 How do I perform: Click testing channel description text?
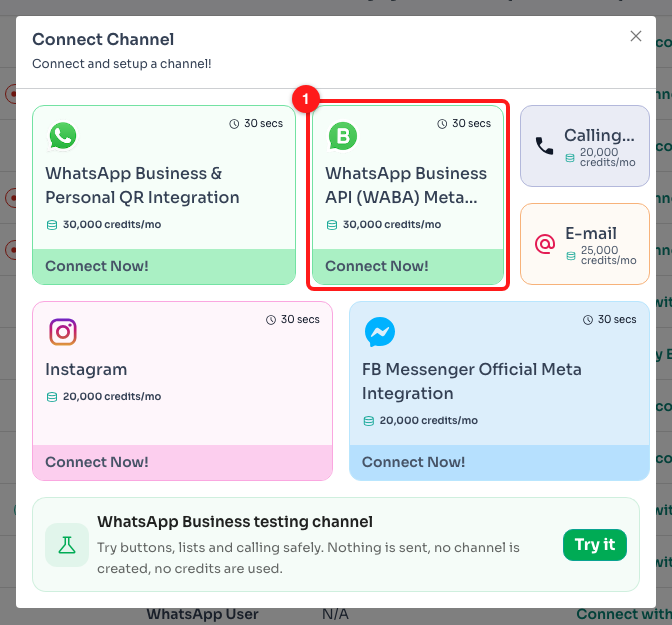point(308,558)
